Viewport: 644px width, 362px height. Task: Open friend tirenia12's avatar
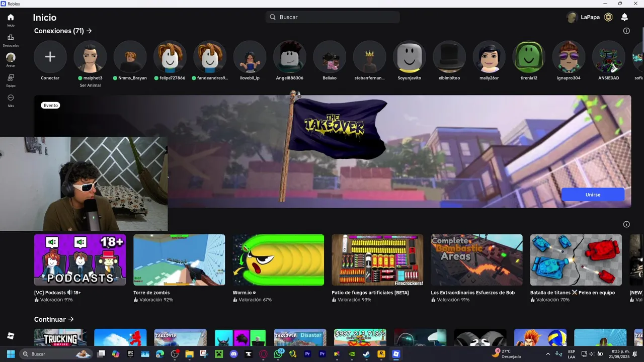[529, 57]
